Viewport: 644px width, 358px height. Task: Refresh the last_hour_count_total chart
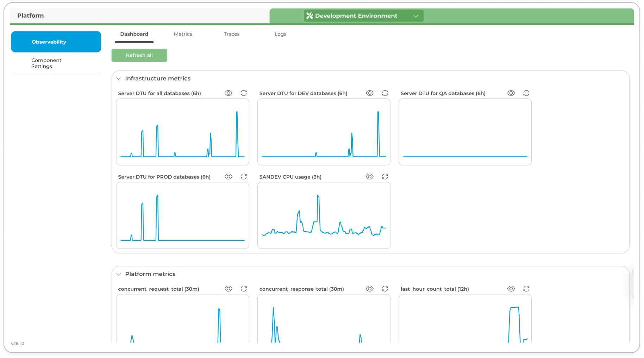pos(526,289)
